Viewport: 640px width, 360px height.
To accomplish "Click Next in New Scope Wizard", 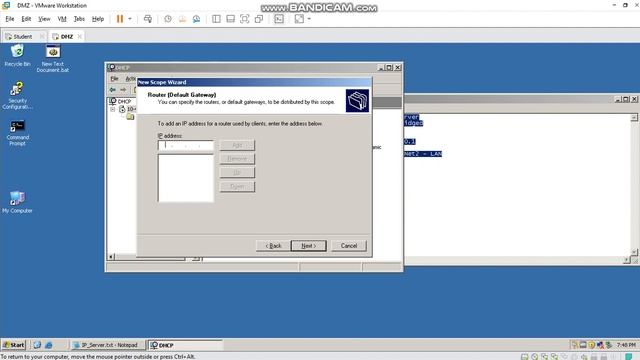I will pos(309,246).
